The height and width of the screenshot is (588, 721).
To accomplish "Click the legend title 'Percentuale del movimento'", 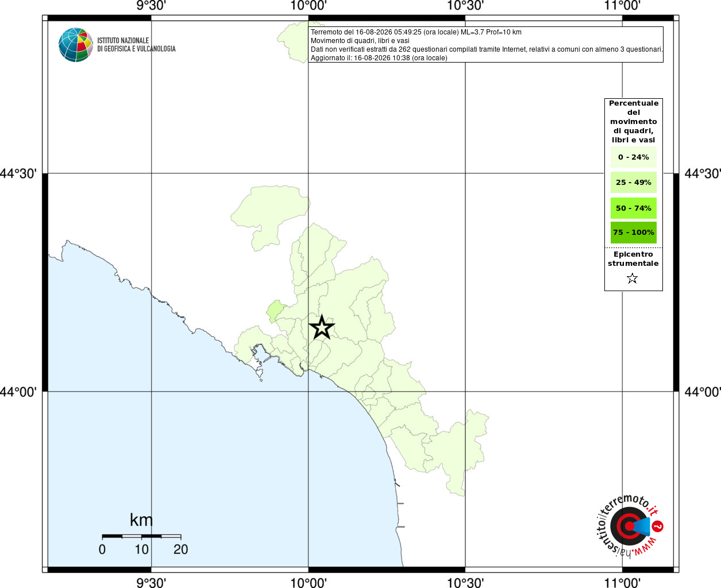I will coord(634,122).
